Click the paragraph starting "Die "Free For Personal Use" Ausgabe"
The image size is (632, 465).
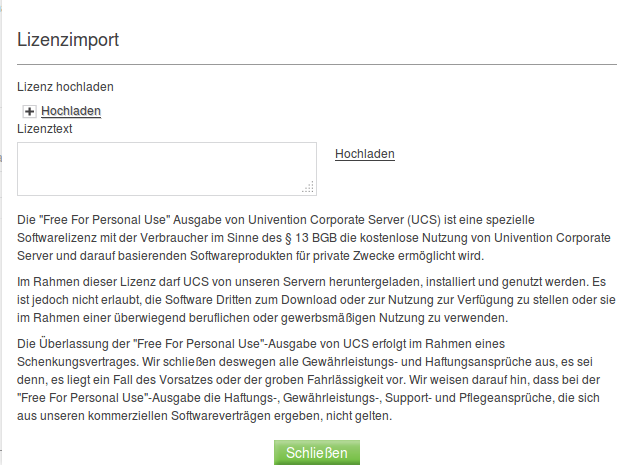pos(300,236)
